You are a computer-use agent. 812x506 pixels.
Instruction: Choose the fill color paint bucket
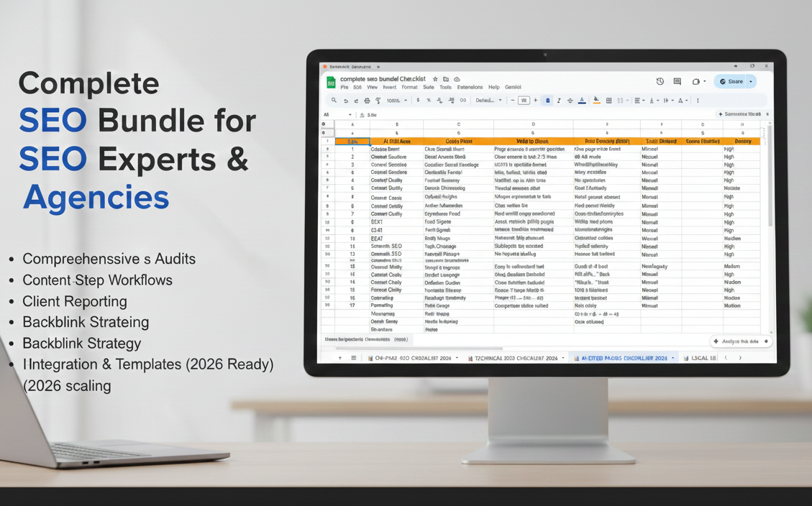point(596,101)
